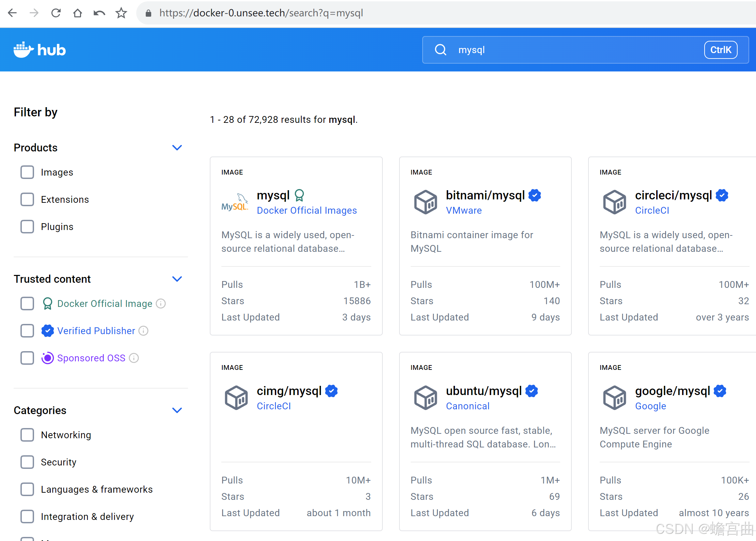This screenshot has width=756, height=541.
Task: Click the 'Verified Publisher' filter label
Action: 96,331
